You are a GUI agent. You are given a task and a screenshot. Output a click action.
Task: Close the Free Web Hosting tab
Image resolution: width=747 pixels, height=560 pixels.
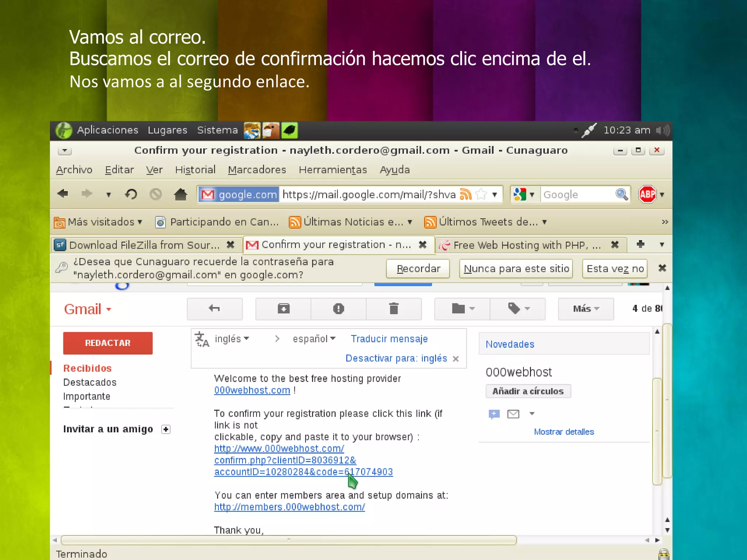615,245
